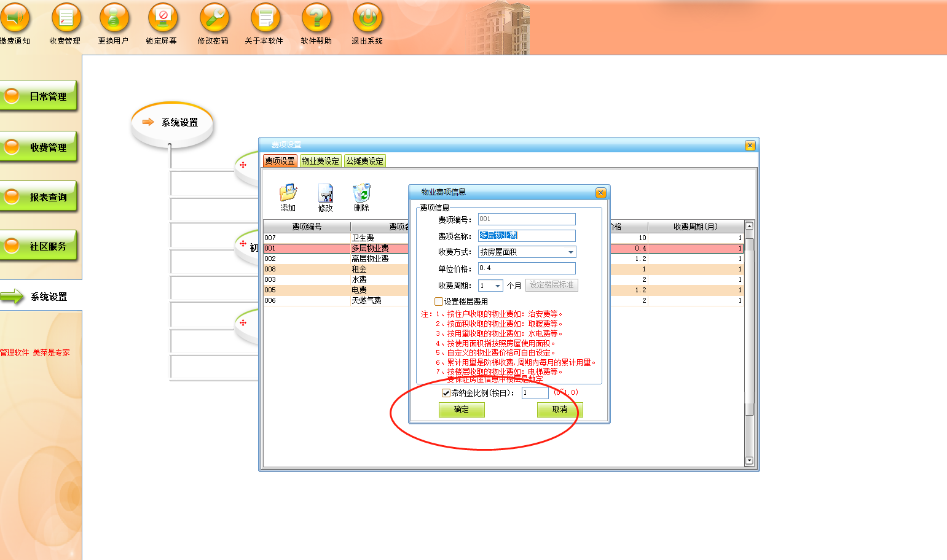
Task: Click the 退出系统 power icon
Action: [x=367, y=19]
